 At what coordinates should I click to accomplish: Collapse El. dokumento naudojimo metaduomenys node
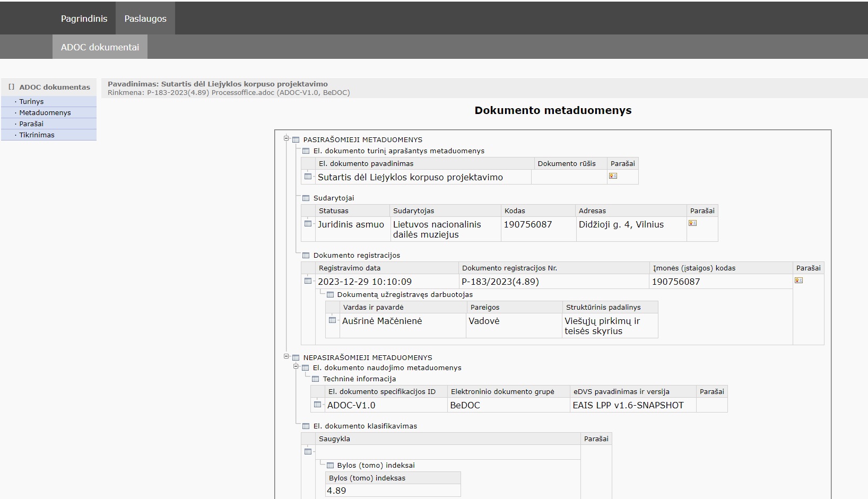coord(296,367)
